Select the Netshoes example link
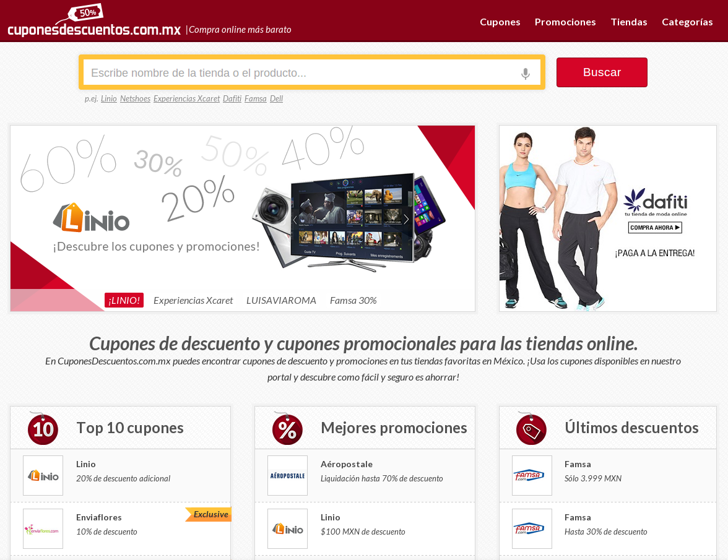This screenshot has height=560, width=728. (135, 98)
